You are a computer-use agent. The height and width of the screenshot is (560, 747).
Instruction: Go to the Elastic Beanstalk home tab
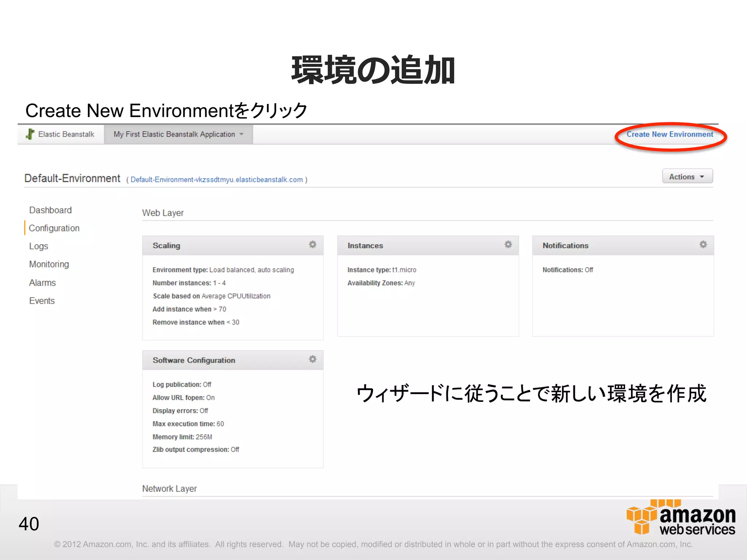pos(61,134)
